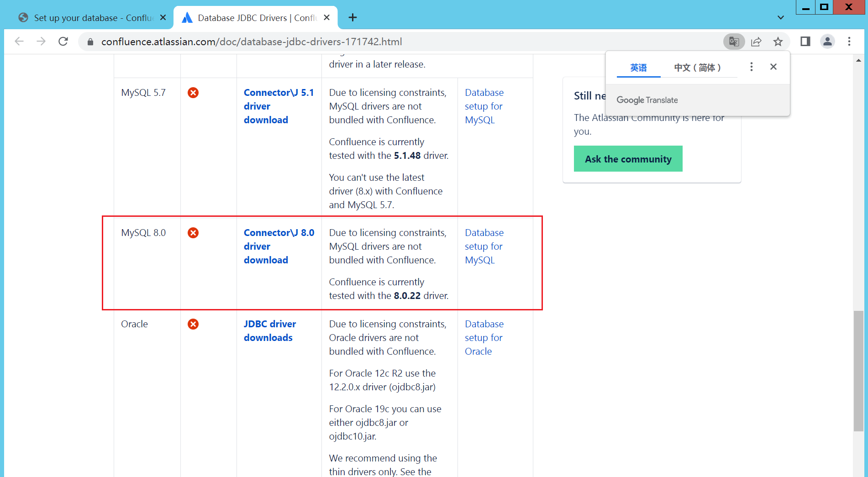868x477 pixels.
Task: Open JDBC driver downloads link
Action: pyautogui.click(x=269, y=330)
